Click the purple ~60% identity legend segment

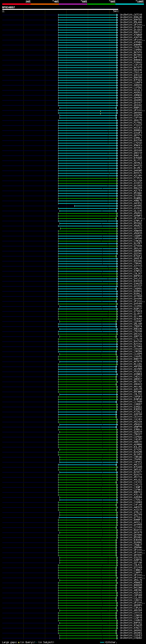click(x=73, y=4)
